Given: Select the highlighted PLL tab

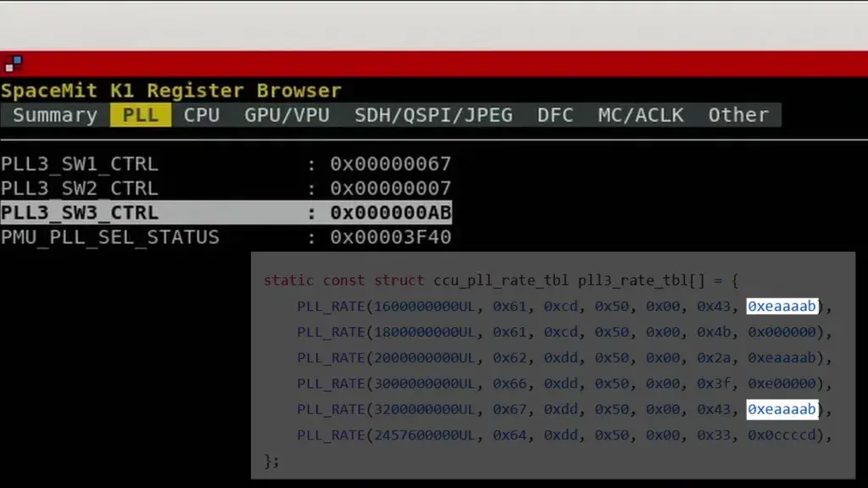Looking at the screenshot, I should (140, 114).
